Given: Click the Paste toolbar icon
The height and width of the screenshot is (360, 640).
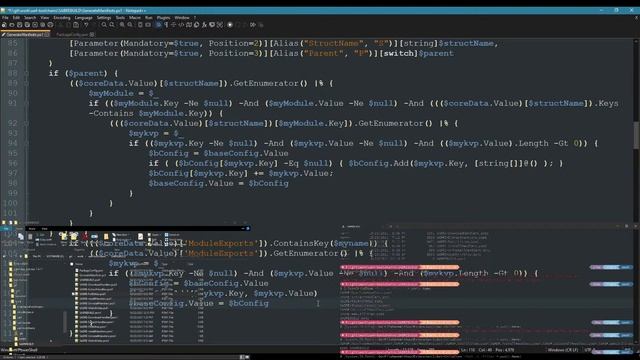Looking at the screenshot, I should tap(76, 25).
